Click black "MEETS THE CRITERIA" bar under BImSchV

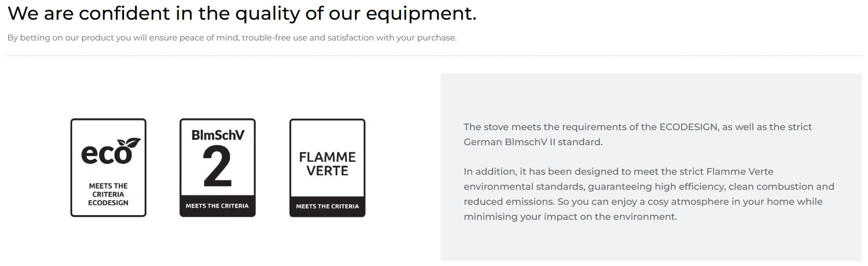coord(217,206)
